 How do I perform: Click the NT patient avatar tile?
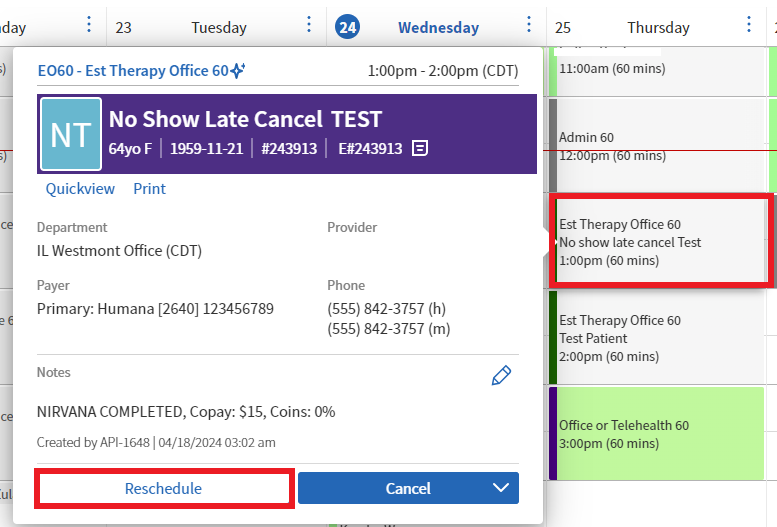coord(71,134)
